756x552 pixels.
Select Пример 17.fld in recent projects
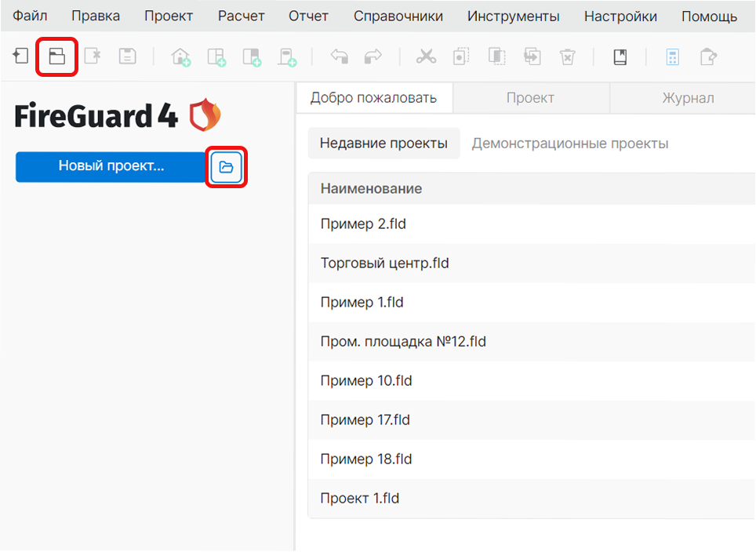tap(532, 420)
